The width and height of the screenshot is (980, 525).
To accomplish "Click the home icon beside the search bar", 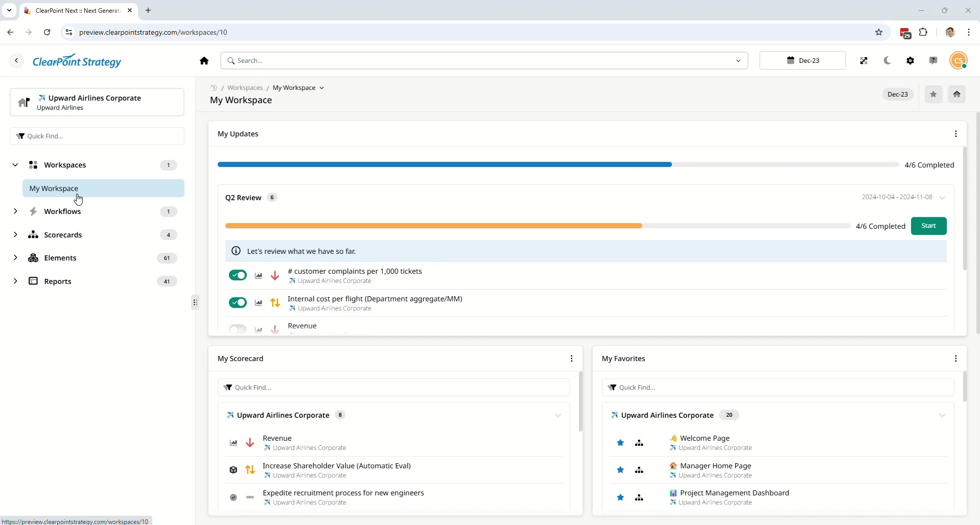I will point(204,61).
